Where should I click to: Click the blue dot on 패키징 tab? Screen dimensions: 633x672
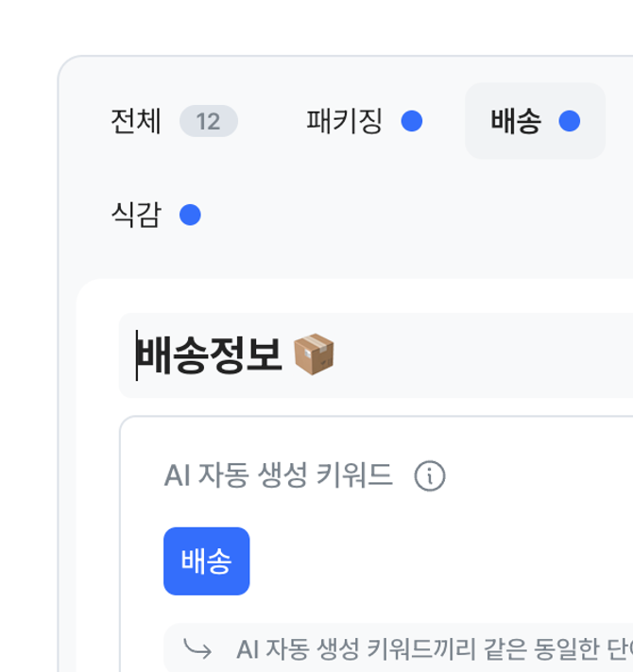[411, 121]
